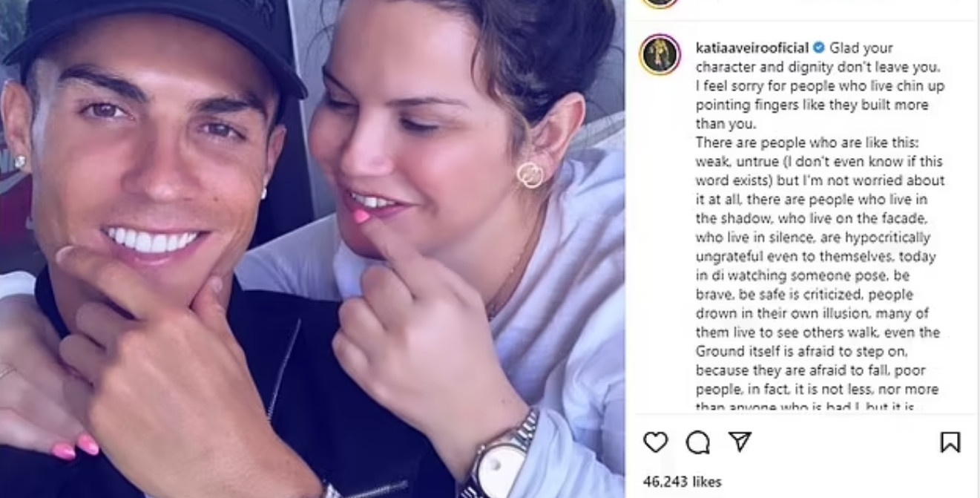980x498 pixels.
Task: Click the stud earring on the man's ear
Action: click(20, 161)
